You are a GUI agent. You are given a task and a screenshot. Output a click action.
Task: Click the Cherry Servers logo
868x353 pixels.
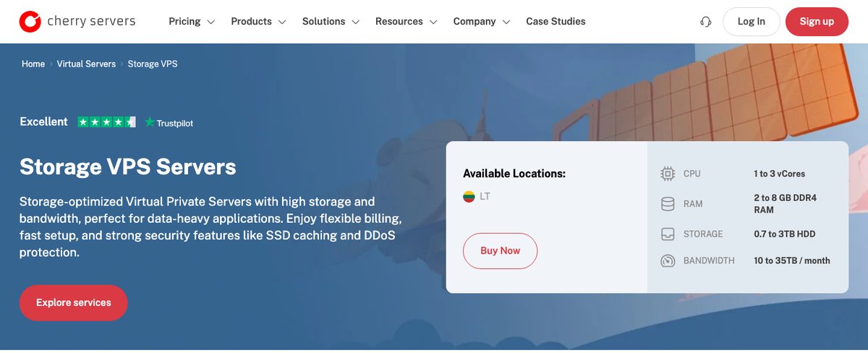pyautogui.click(x=77, y=22)
